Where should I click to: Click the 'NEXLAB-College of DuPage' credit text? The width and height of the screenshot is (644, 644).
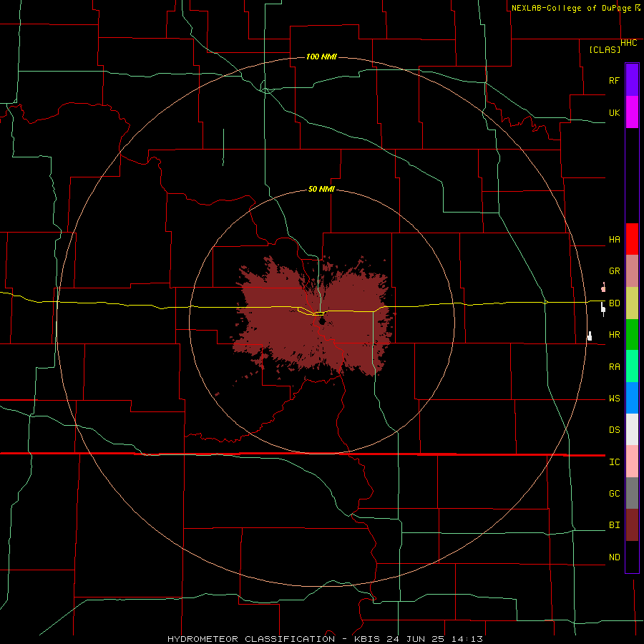571,8
